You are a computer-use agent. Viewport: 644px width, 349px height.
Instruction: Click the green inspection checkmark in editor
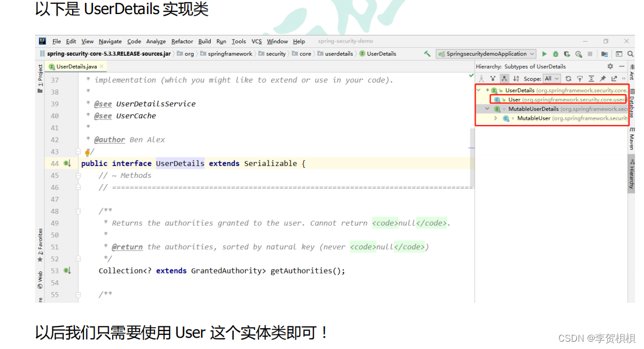(471, 76)
